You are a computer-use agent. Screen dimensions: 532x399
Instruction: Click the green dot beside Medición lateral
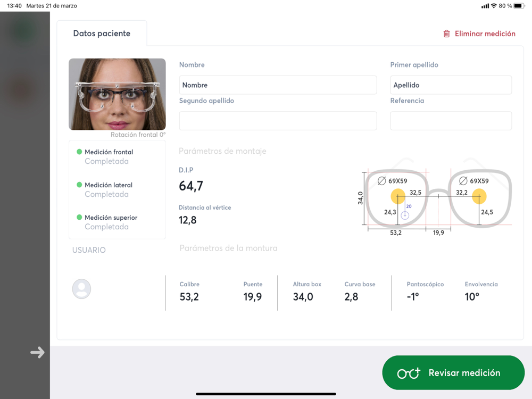coord(79,185)
